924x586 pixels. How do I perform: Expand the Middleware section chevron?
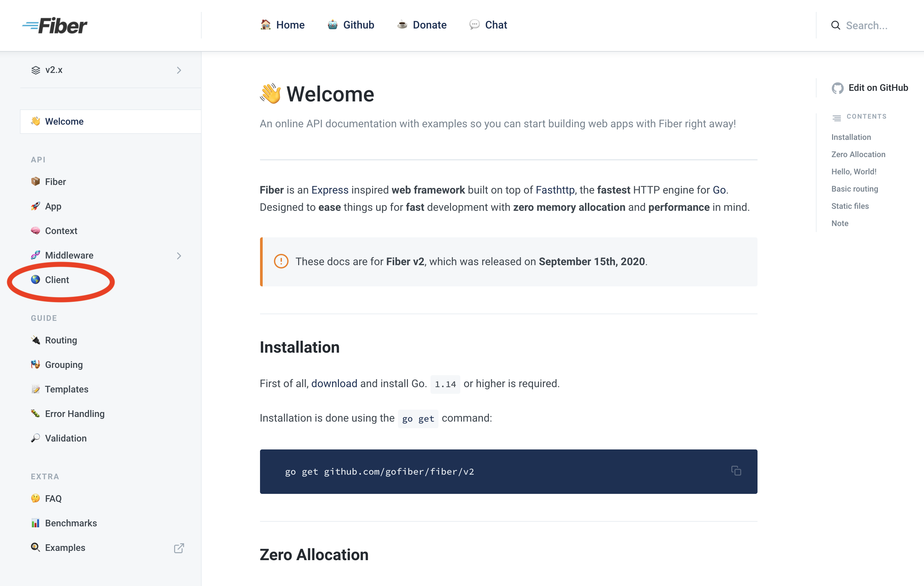[x=179, y=256]
